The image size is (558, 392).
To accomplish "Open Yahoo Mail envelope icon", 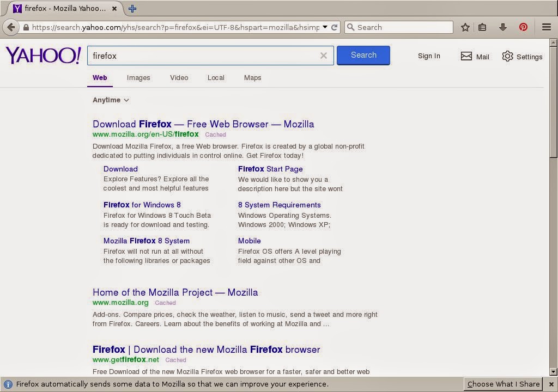I will click(466, 56).
